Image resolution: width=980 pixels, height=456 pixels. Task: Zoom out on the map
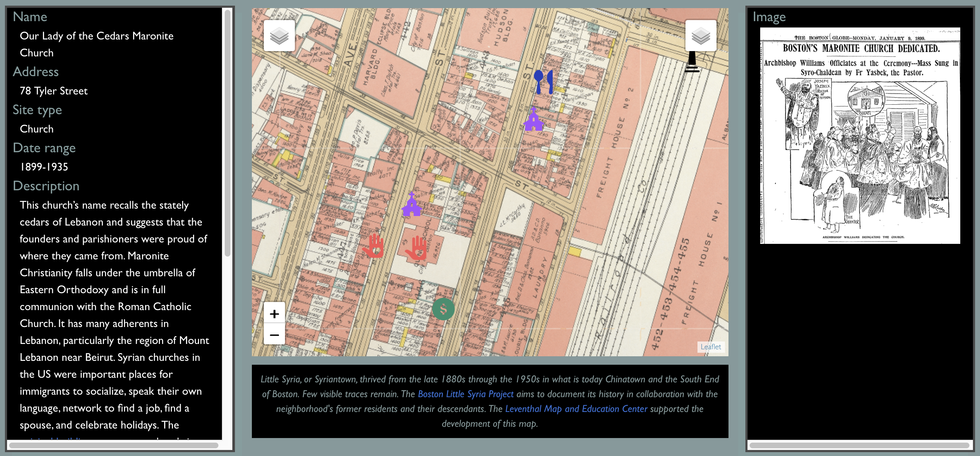pos(274,335)
